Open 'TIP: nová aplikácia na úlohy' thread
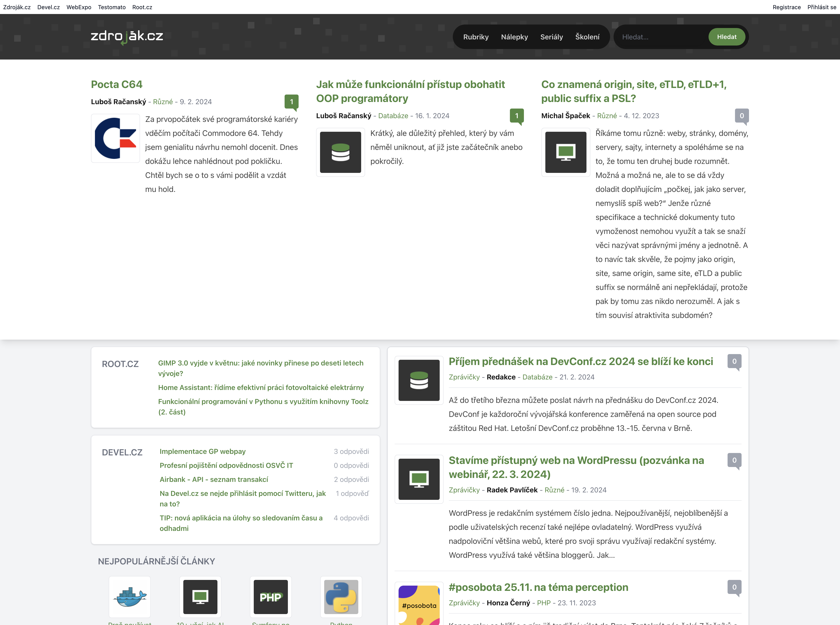The height and width of the screenshot is (625, 840). click(x=241, y=523)
